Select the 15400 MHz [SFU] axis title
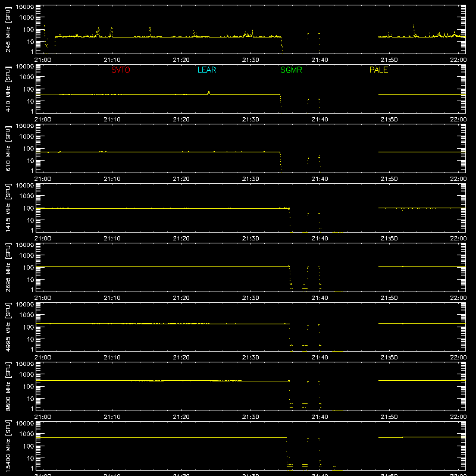 point(8,446)
